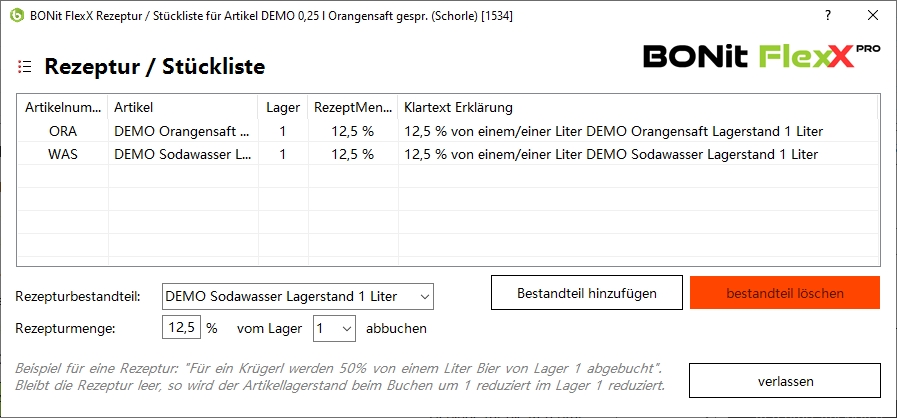The height and width of the screenshot is (418, 897).
Task: Click the RezeptMenge column header
Action: point(352,108)
